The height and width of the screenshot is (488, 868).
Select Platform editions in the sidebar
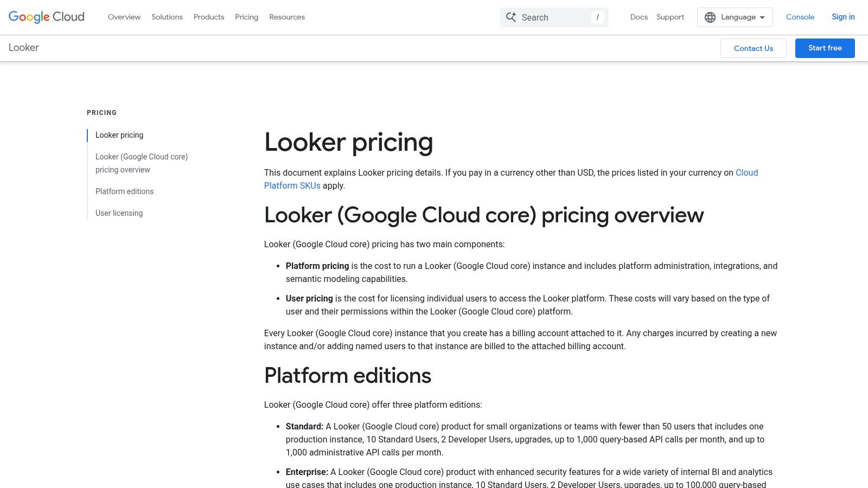click(124, 191)
